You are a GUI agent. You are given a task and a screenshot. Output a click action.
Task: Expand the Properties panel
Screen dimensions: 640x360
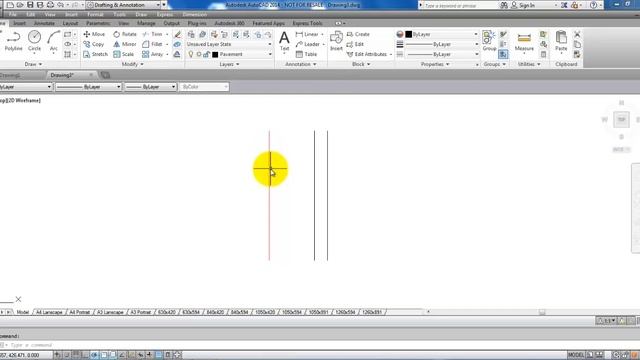(435, 64)
